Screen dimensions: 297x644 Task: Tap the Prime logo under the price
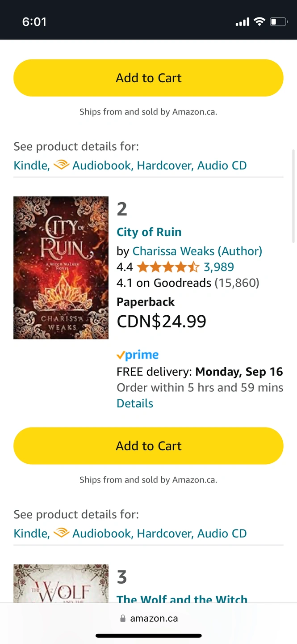click(x=138, y=355)
